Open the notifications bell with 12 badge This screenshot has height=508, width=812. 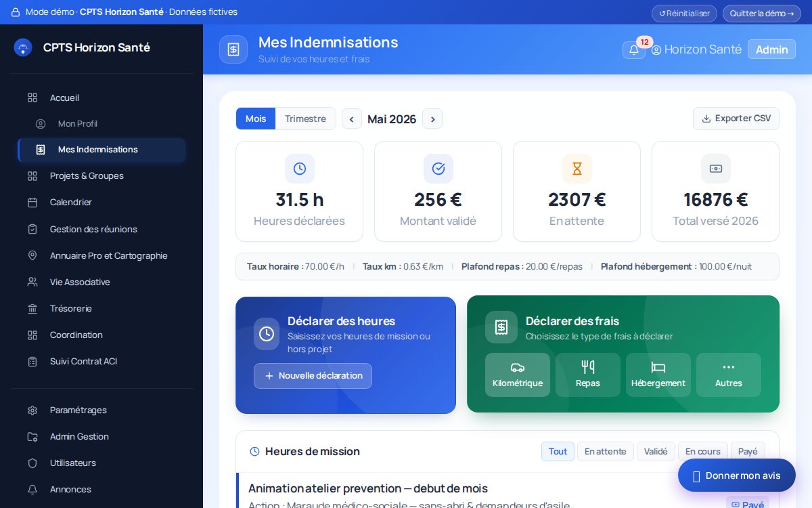pos(634,49)
